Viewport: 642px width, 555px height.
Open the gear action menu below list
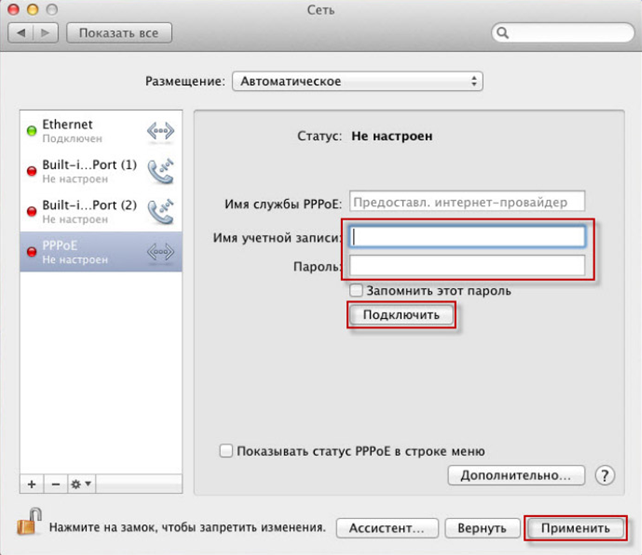81,484
